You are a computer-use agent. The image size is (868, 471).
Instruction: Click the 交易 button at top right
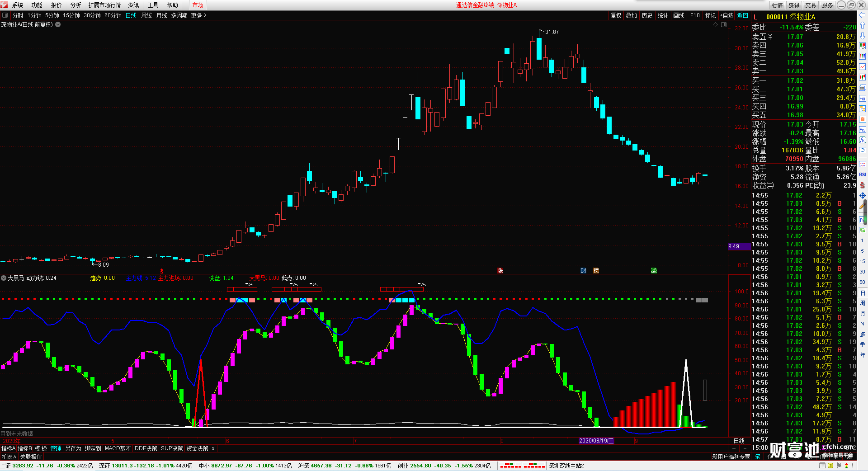coord(811,5)
